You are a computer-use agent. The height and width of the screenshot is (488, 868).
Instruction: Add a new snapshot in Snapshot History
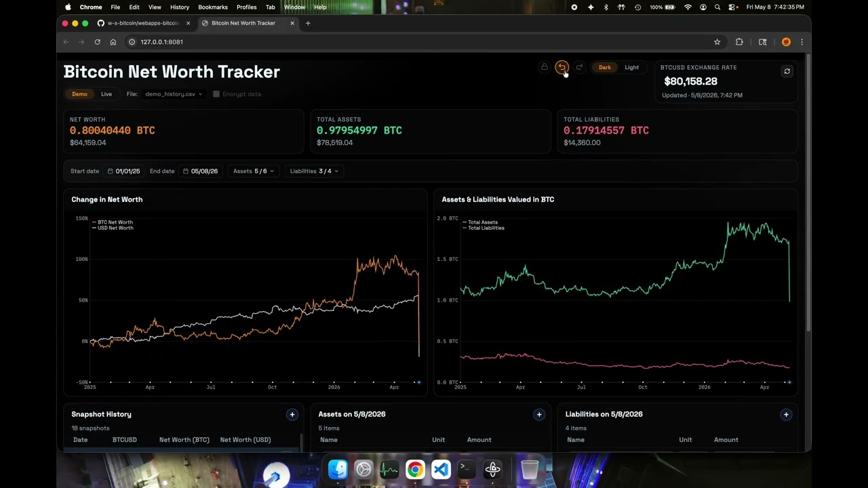pyautogui.click(x=292, y=414)
